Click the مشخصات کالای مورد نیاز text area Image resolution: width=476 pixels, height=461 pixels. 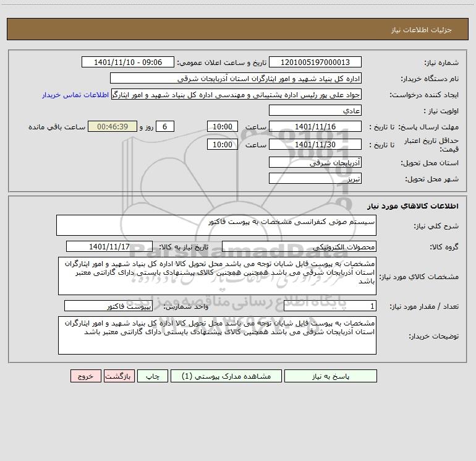(x=217, y=276)
